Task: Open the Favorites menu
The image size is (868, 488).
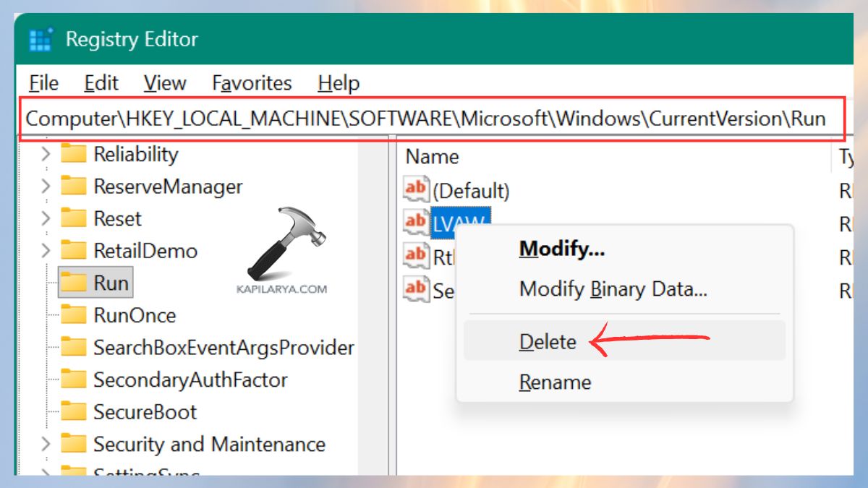Action: pos(251,83)
